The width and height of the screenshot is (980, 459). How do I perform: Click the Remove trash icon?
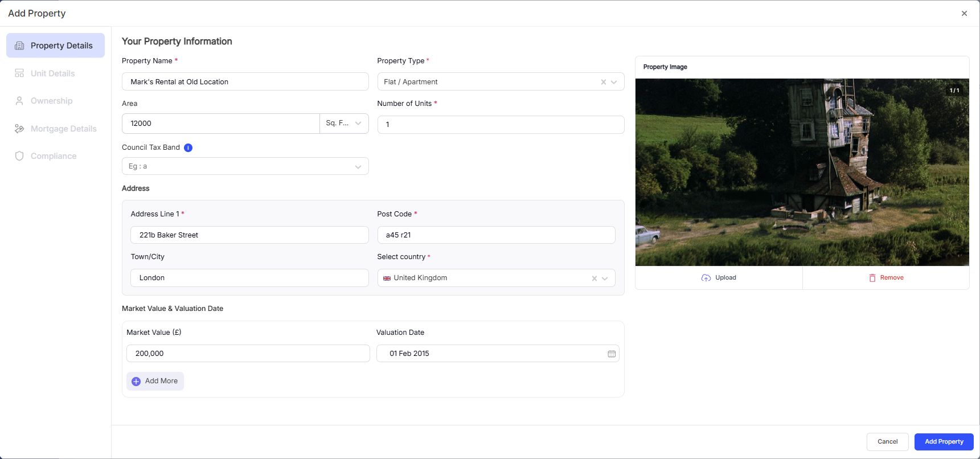[872, 278]
